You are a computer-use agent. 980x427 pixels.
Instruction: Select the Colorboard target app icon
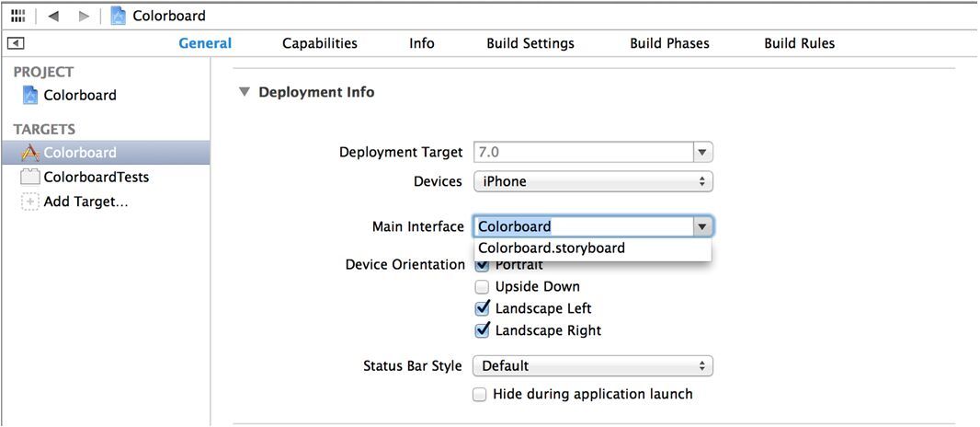tap(30, 153)
